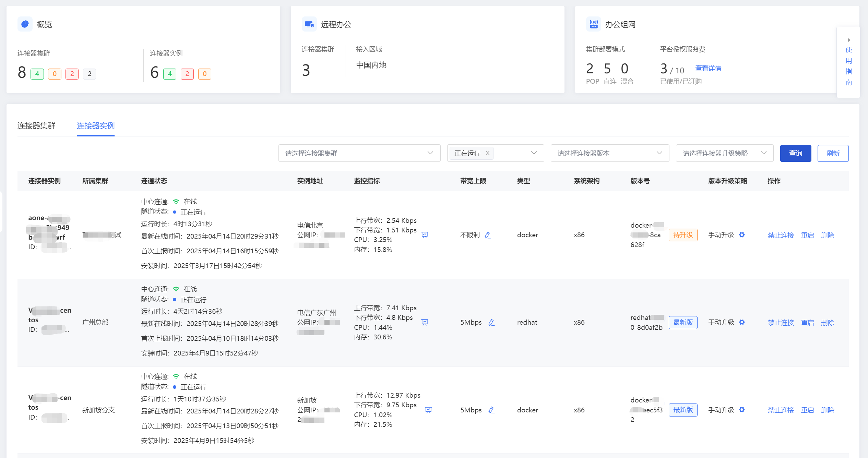Expand the 使用指南 side panel arrow
This screenshot has height=458, width=868.
(x=849, y=40)
